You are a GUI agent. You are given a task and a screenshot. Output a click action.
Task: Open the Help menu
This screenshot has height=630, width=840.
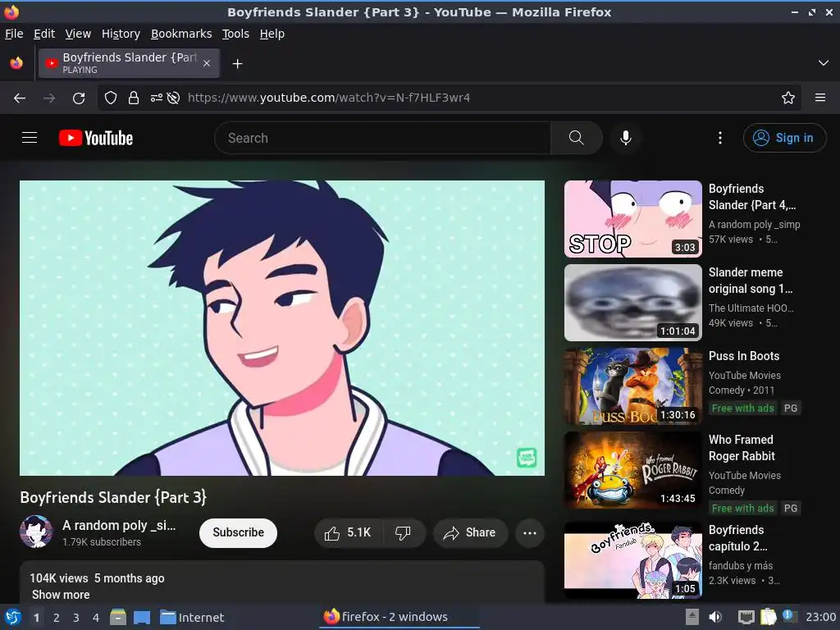[x=272, y=34]
